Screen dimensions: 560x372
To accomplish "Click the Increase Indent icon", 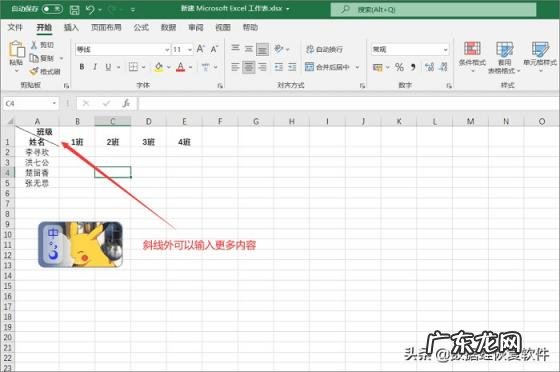I will [x=292, y=67].
